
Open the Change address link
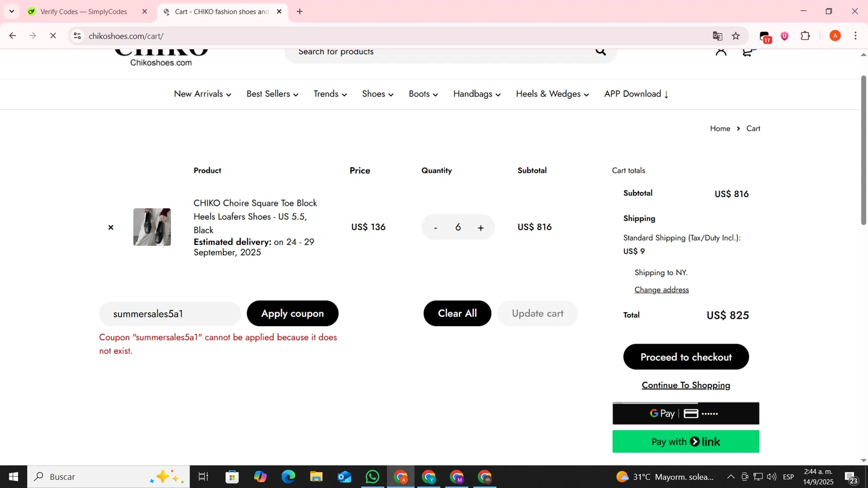pos(661,290)
